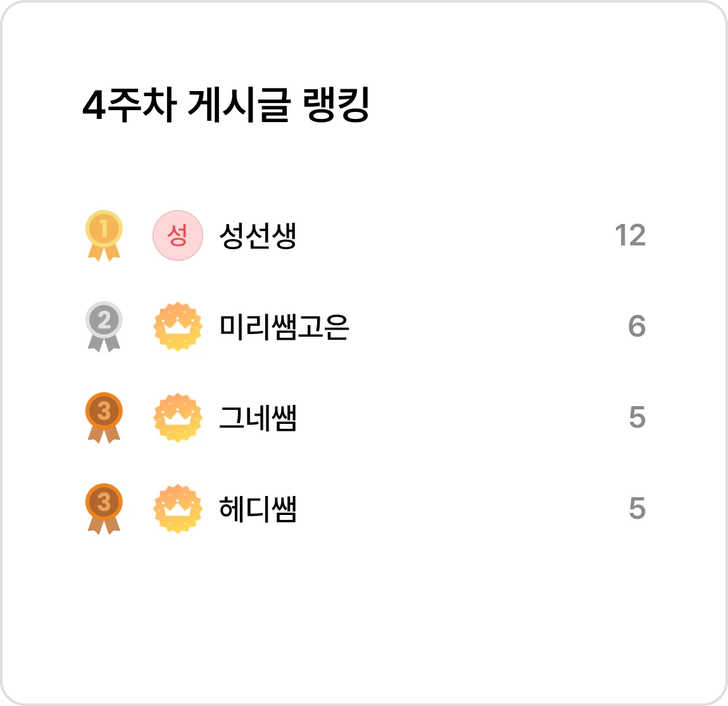The width and height of the screenshot is (728, 706).
Task: Click the 4주차 게시글 랭킹 heading
Action: (226, 104)
